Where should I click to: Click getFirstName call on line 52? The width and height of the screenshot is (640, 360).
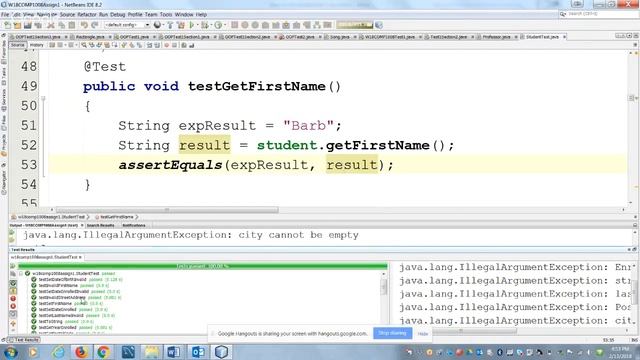(x=378, y=145)
